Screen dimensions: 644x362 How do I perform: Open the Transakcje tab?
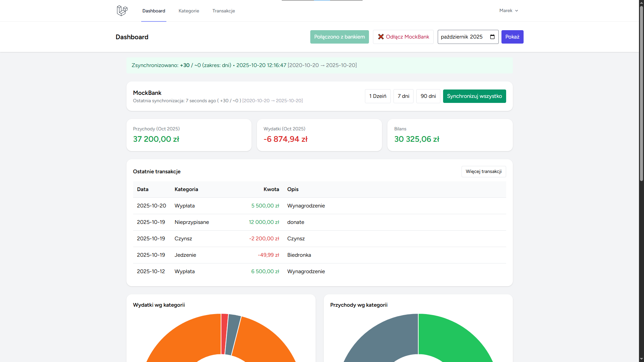pyautogui.click(x=223, y=11)
